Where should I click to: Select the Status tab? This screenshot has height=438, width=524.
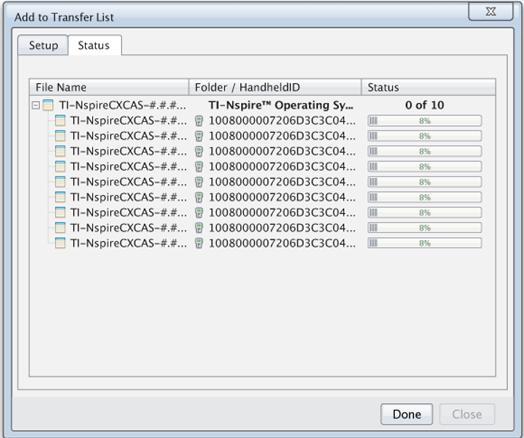[x=94, y=45]
